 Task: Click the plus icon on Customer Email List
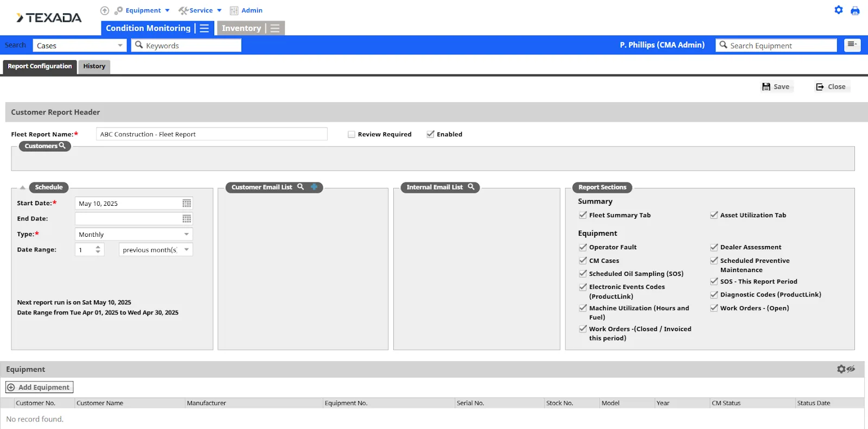point(314,187)
